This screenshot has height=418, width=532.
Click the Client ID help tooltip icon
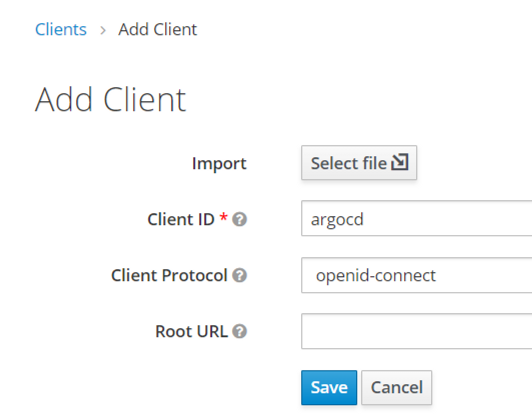point(239,219)
